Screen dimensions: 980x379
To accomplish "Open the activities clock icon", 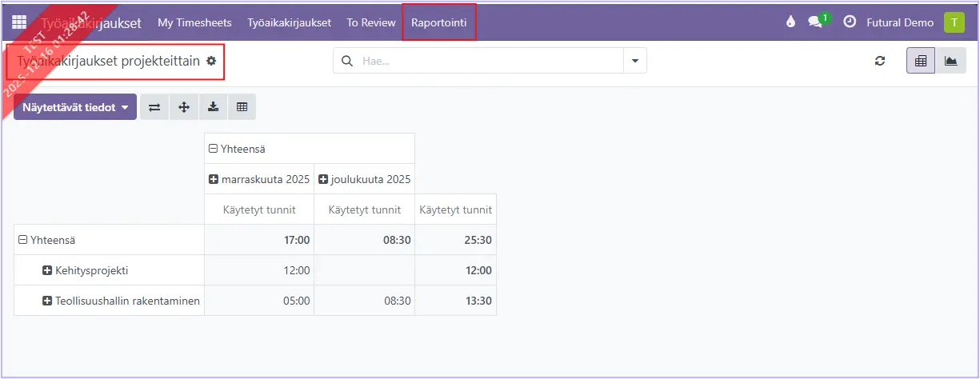I will 850,22.
